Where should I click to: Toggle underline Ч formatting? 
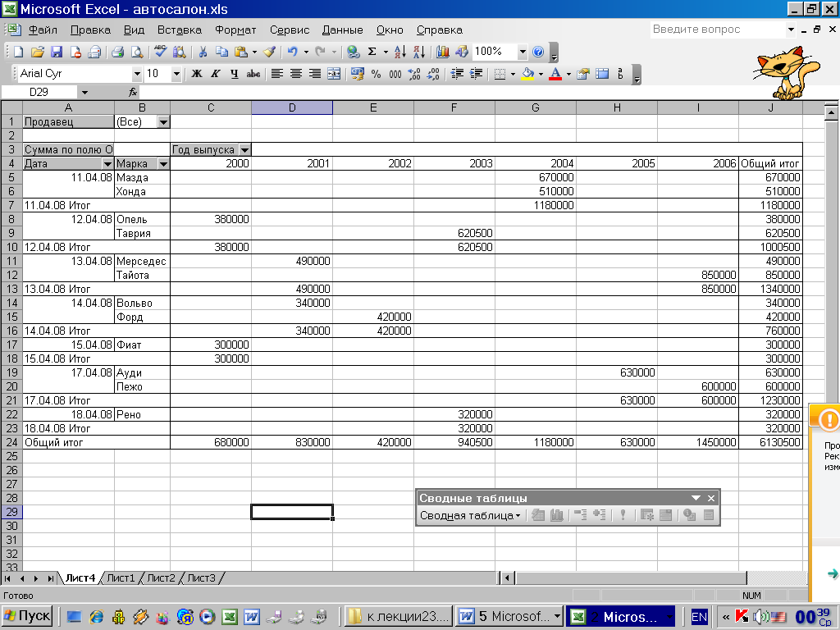[234, 74]
